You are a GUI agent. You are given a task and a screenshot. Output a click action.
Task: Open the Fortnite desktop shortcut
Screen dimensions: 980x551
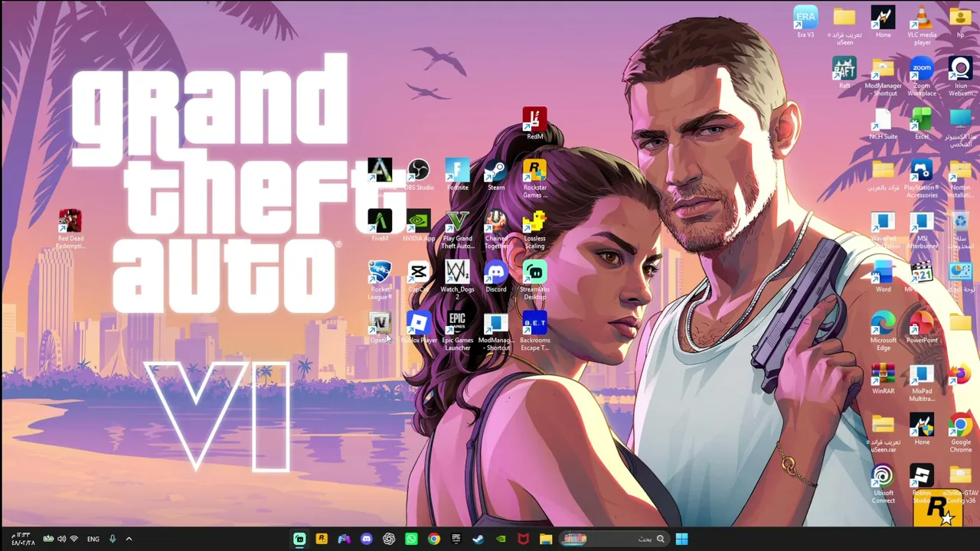coord(457,174)
